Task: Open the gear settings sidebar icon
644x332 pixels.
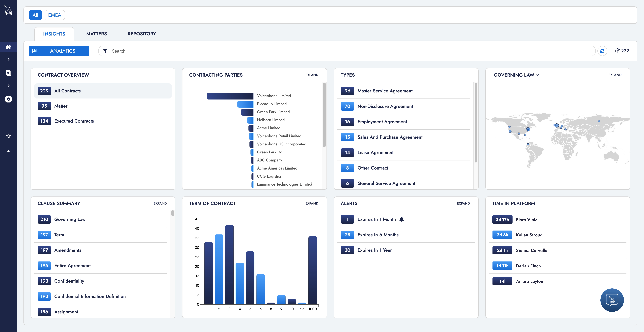Action: 8,99
